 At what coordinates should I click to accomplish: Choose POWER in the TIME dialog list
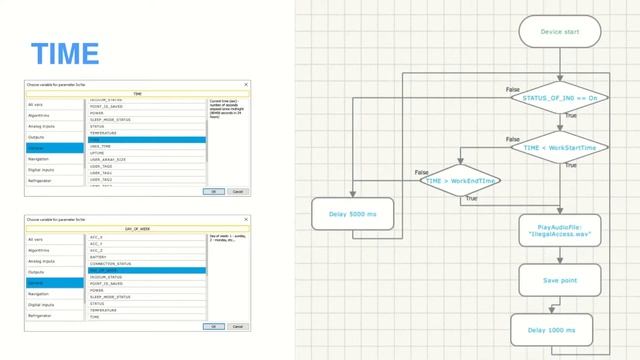click(x=147, y=113)
